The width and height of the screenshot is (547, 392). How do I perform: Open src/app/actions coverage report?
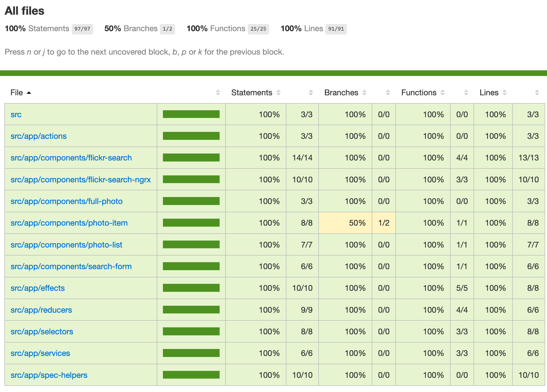tap(38, 136)
